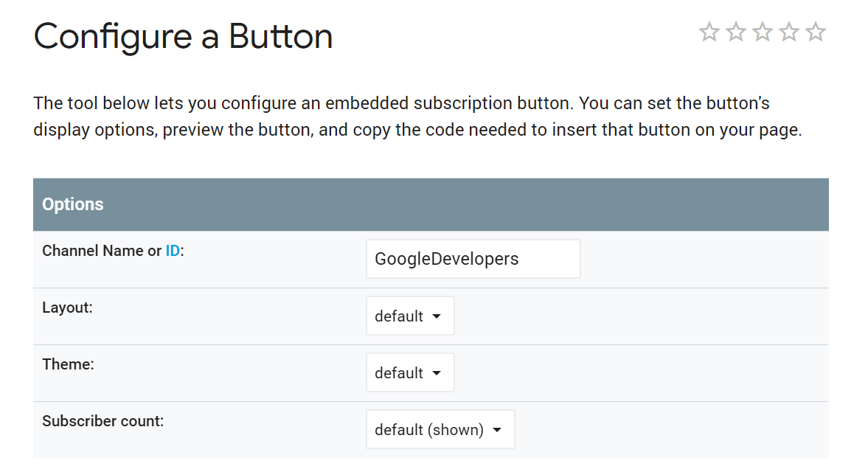Image resolution: width=868 pixels, height=472 pixels.
Task: Rate this page four stars
Action: [x=789, y=32]
